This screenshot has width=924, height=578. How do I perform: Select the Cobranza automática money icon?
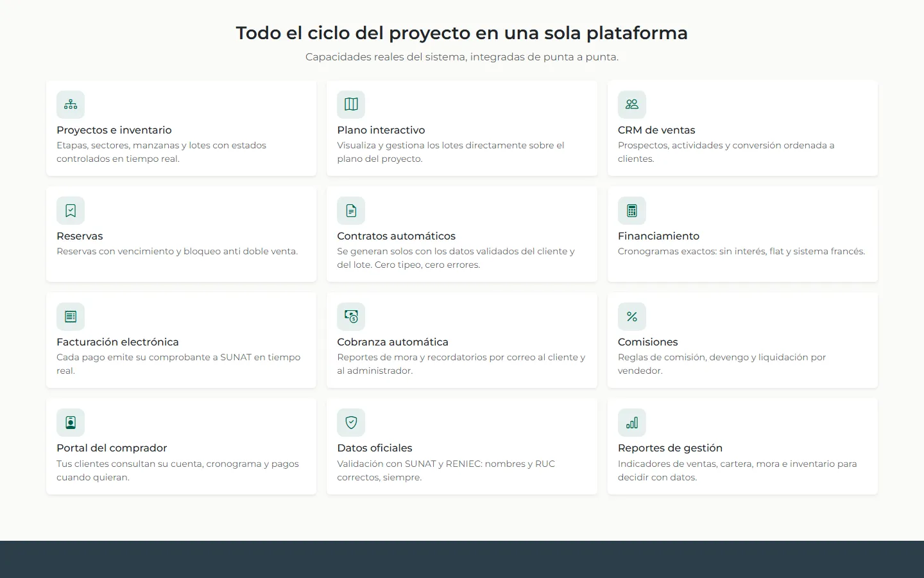[351, 317]
